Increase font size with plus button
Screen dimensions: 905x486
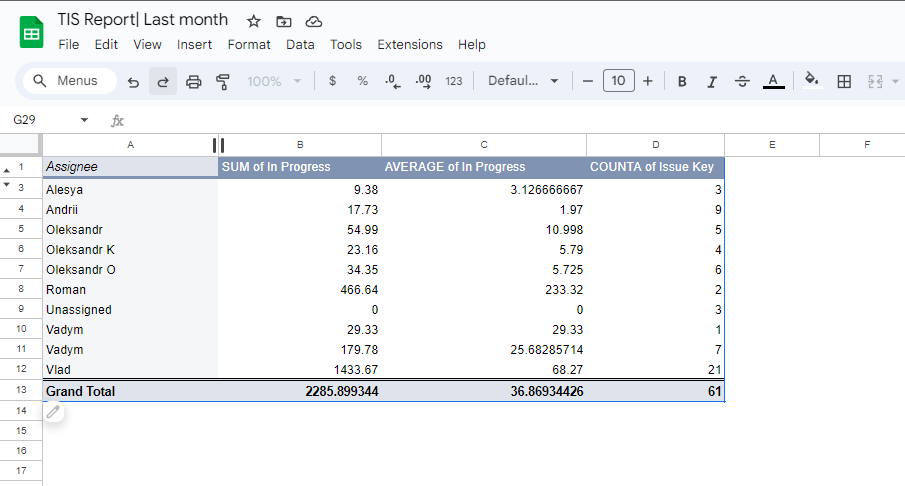tap(648, 81)
